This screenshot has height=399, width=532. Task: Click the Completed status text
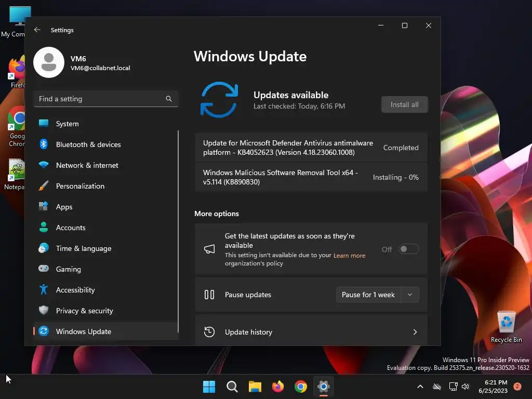[401, 148]
